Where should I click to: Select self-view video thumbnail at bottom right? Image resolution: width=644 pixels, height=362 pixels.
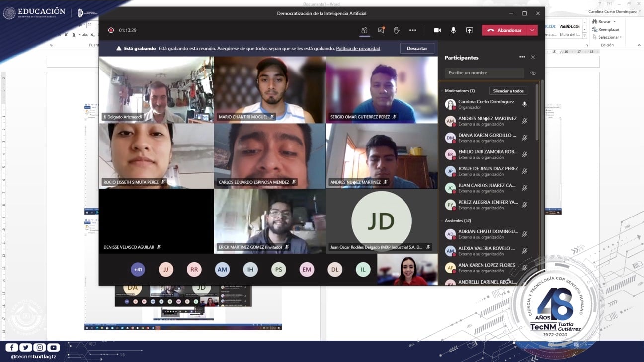(x=407, y=270)
